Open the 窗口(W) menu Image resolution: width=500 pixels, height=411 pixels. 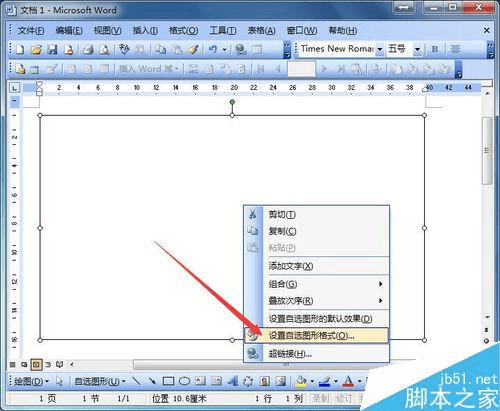click(302, 31)
